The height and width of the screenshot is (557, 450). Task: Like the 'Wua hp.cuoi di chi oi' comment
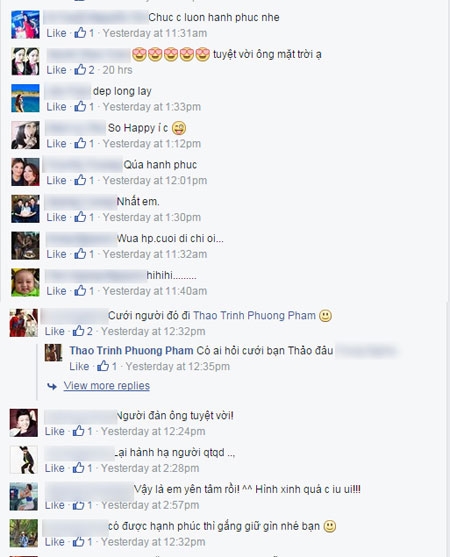point(56,254)
